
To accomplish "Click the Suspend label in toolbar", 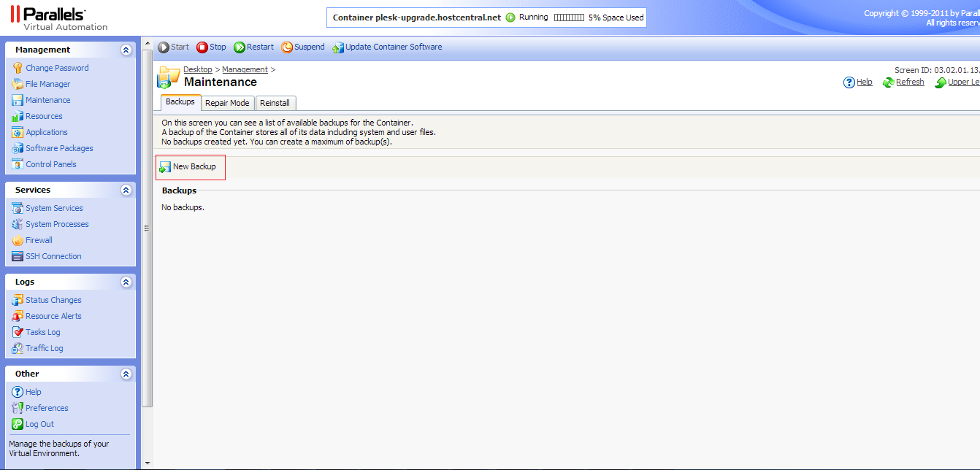I will (x=310, y=47).
